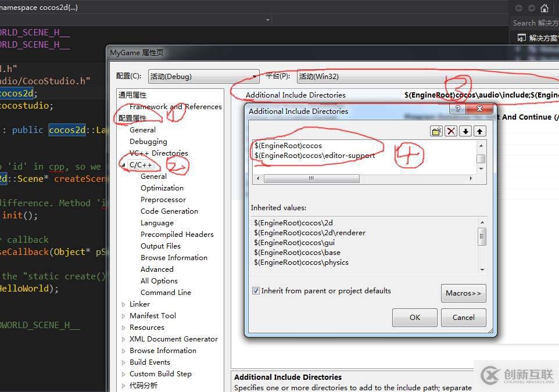Select the Code Generation property page

tap(169, 211)
